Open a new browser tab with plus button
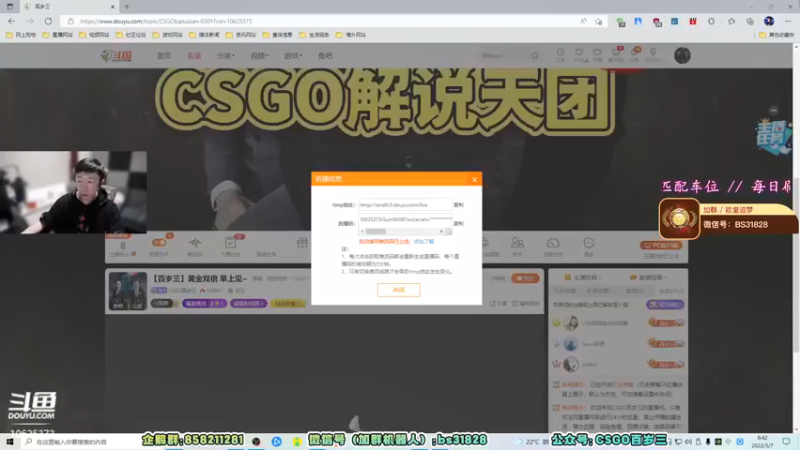The image size is (800, 450). pos(127,7)
